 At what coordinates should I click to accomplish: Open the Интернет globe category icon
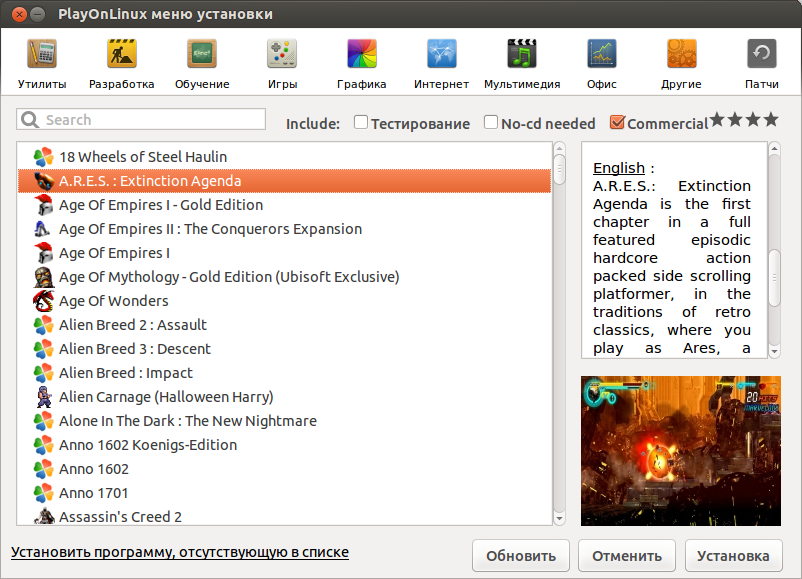(441, 53)
